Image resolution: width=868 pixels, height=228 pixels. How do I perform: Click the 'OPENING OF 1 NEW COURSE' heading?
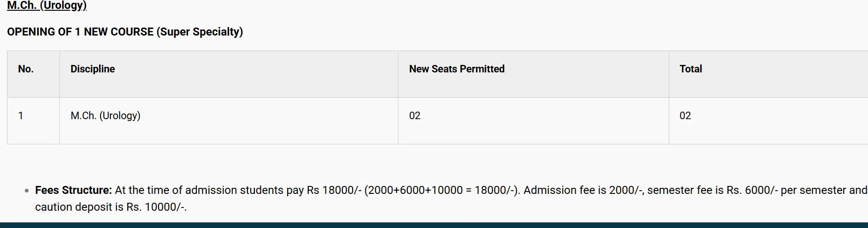[80, 32]
